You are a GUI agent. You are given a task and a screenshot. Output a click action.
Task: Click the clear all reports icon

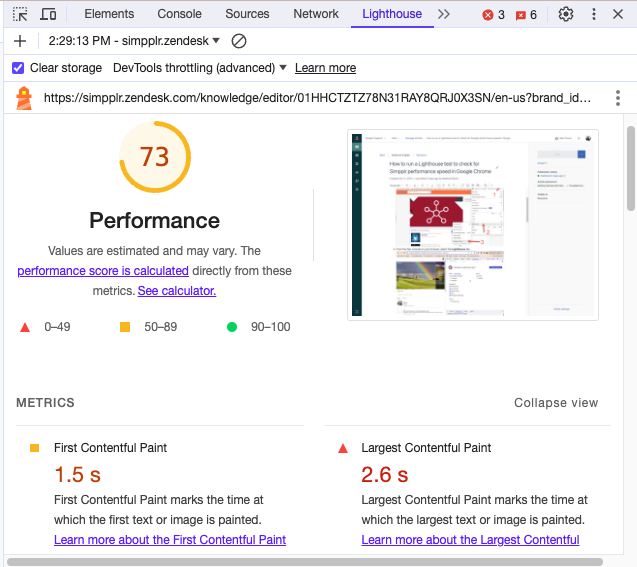pos(239,41)
